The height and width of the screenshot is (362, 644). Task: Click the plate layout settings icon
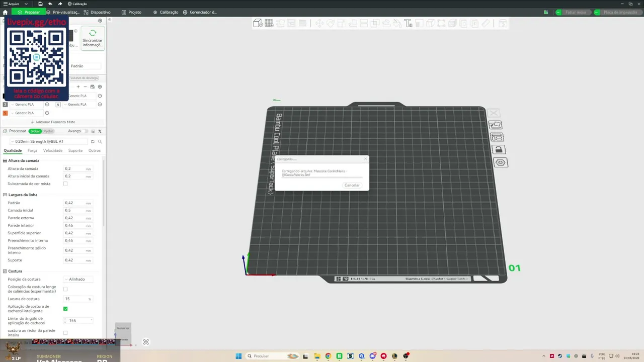point(497,137)
